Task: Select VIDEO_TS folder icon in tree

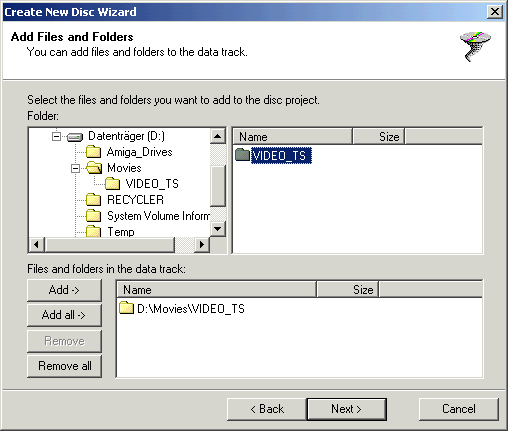Action: click(112, 184)
